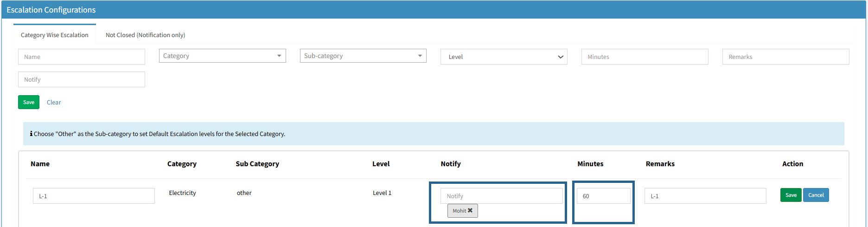Click the row's Remarks field containing L-1
The image size is (868, 227).
click(705, 196)
